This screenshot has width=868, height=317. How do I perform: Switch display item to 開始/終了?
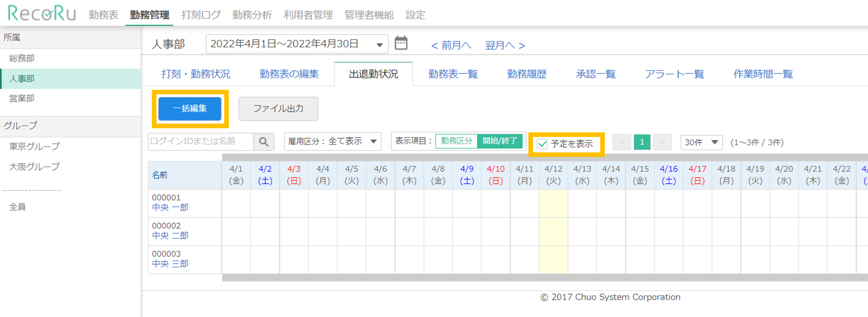500,141
